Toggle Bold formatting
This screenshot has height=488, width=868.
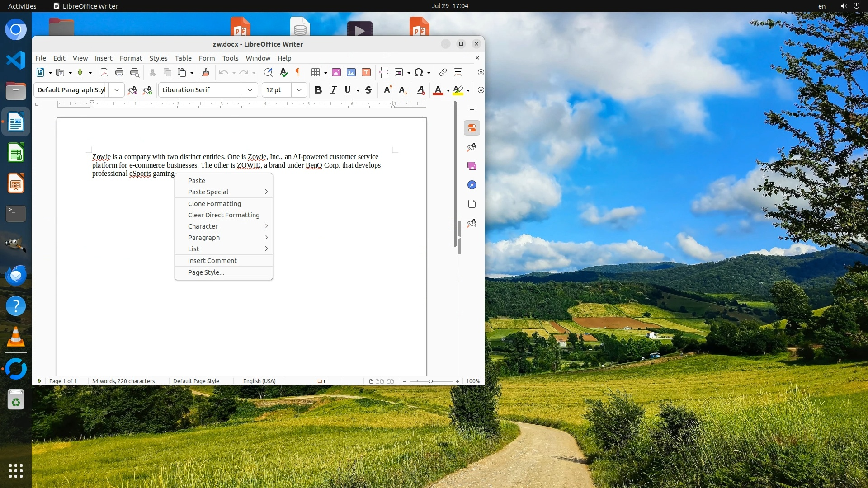pos(318,90)
